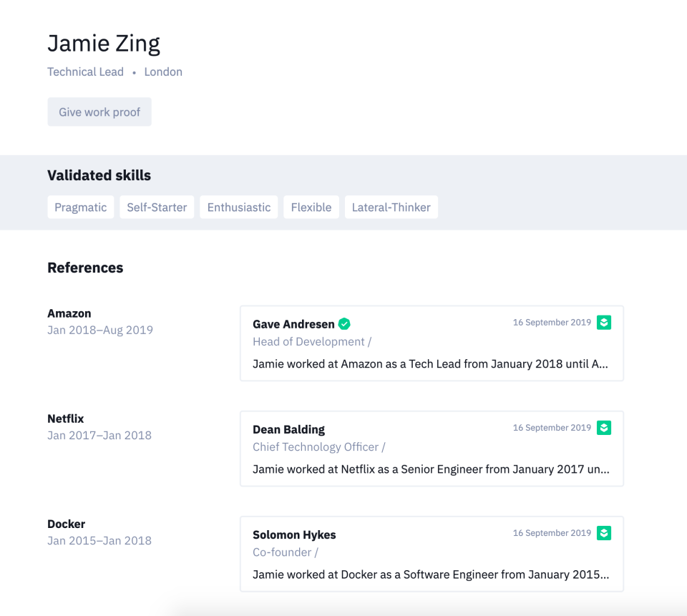Choose the Enthusiastic skill tag
The width and height of the screenshot is (687, 616).
(x=239, y=207)
